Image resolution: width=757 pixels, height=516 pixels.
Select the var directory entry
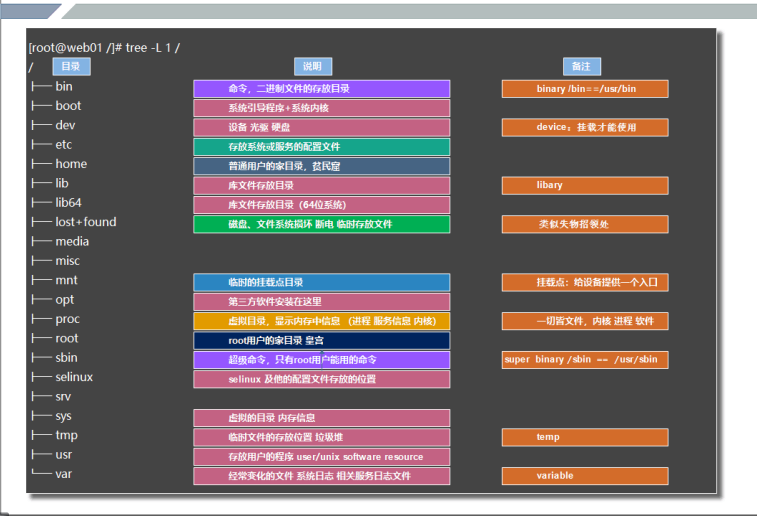tap(63, 474)
